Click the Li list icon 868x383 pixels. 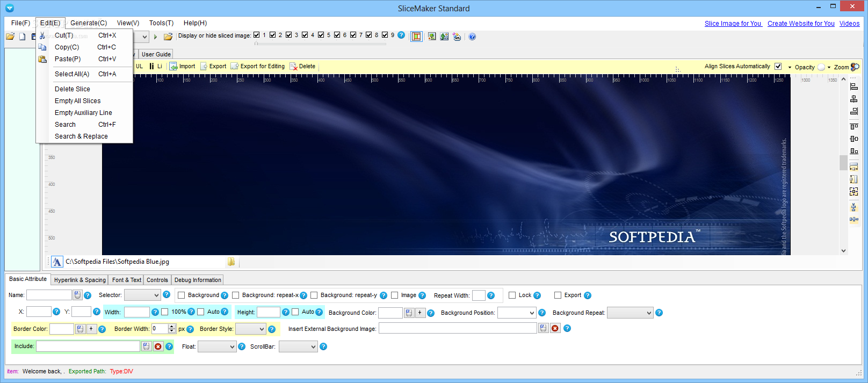tap(152, 66)
